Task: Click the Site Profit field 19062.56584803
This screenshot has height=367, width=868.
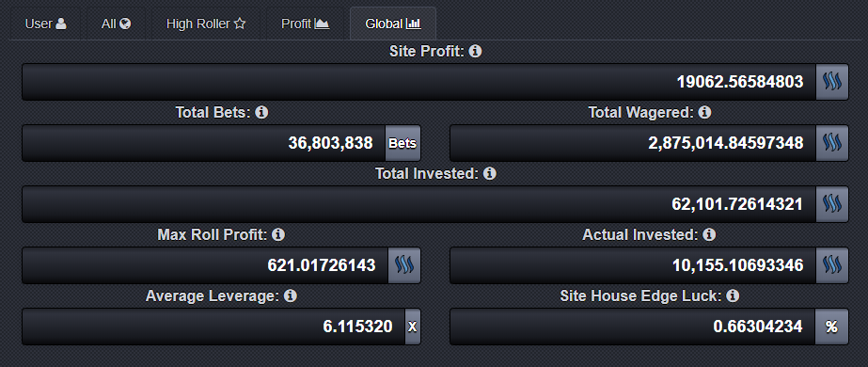Action: pyautogui.click(x=419, y=82)
